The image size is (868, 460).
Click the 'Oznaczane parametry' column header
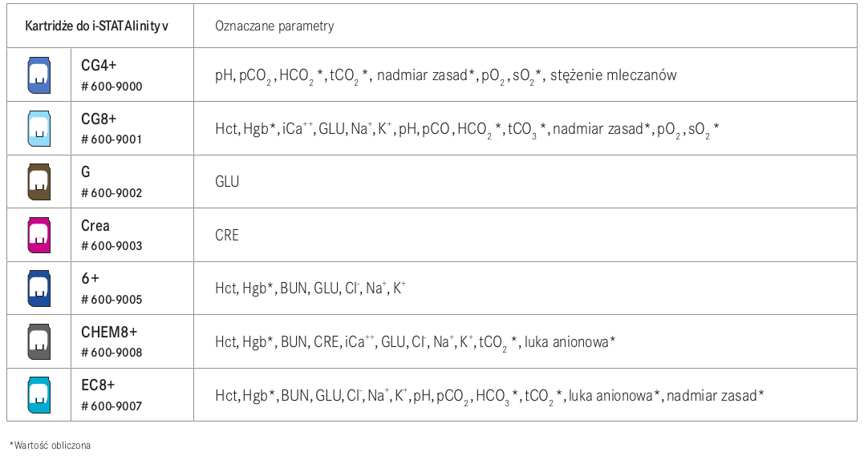tap(274, 26)
